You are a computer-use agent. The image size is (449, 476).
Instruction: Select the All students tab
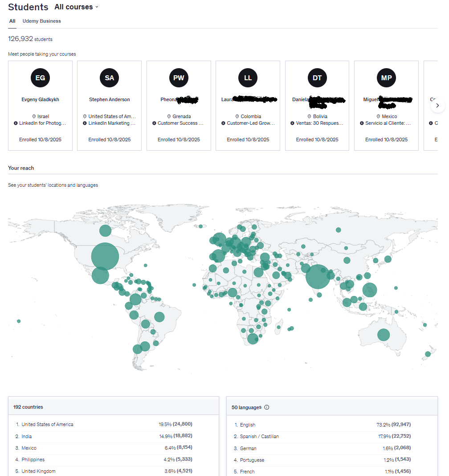coord(12,21)
